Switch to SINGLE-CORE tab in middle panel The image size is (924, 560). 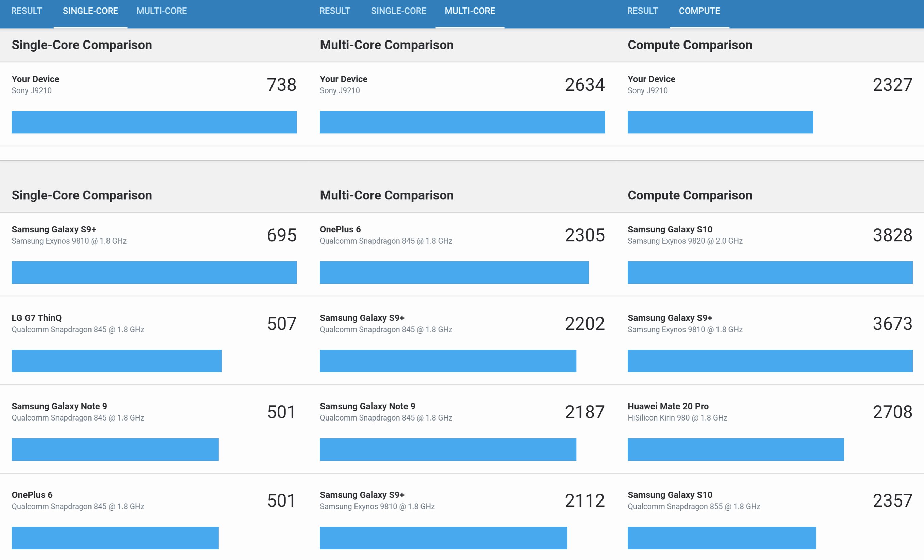pos(399,11)
